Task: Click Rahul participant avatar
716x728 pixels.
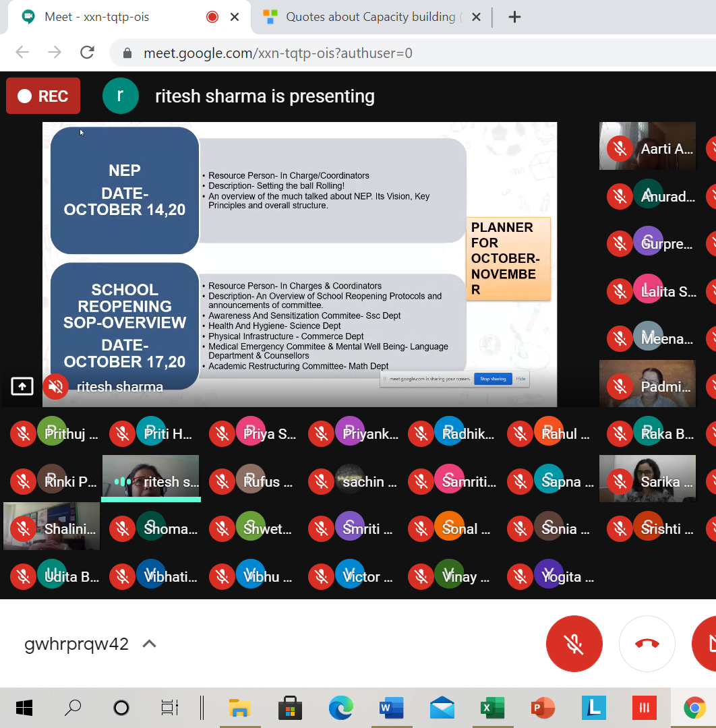Action: coord(549,431)
